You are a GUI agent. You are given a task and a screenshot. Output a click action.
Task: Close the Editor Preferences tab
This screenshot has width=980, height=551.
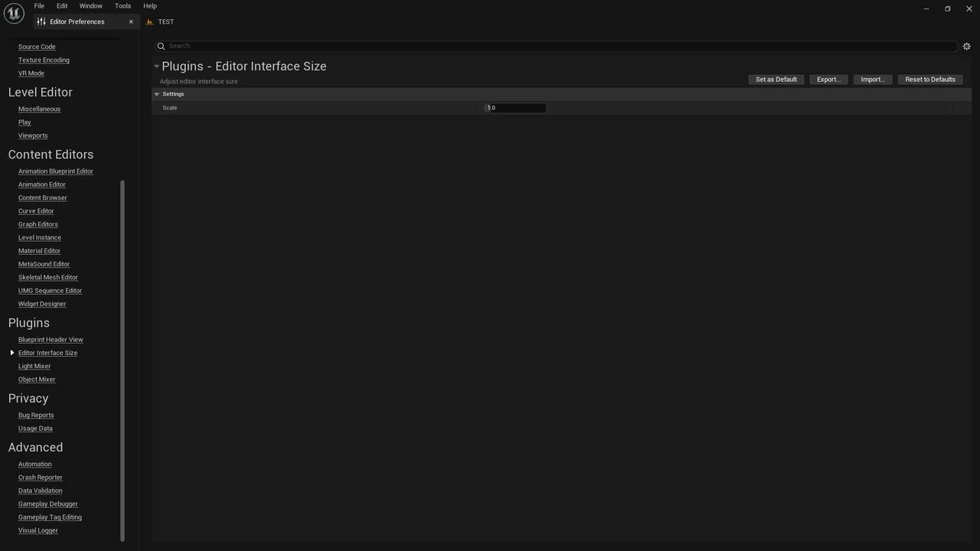click(131, 21)
